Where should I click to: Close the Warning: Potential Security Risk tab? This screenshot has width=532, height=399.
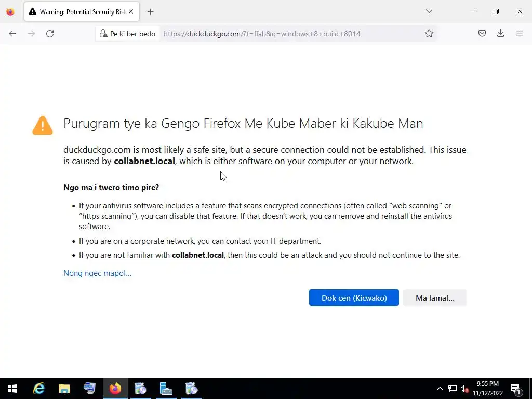131,12
